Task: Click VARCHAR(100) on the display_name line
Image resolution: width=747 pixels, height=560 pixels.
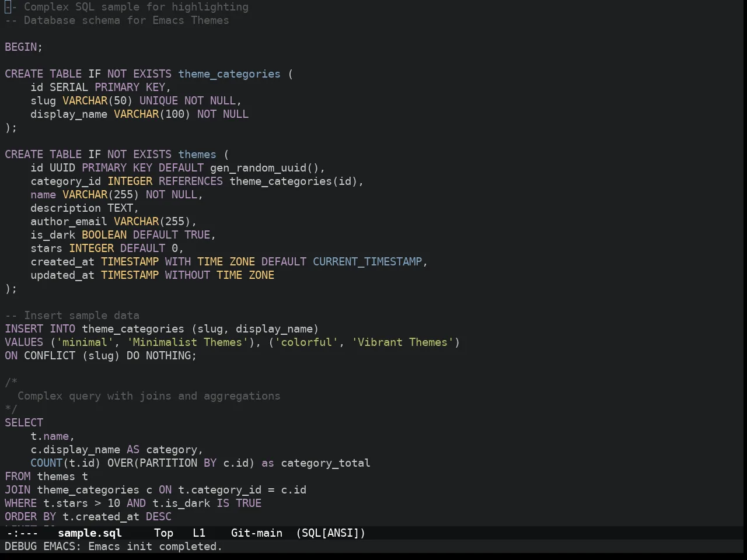Action: [x=152, y=114]
